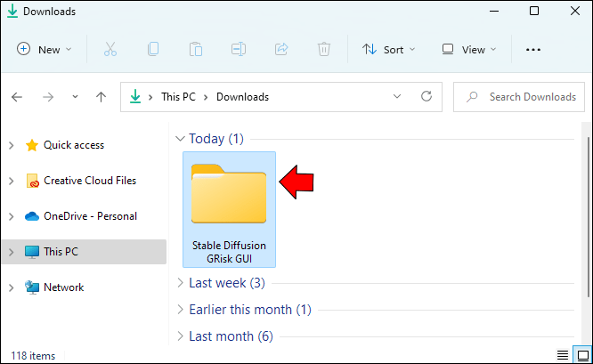
Task: Select Creative Cloud Files in sidebar
Action: 90,181
